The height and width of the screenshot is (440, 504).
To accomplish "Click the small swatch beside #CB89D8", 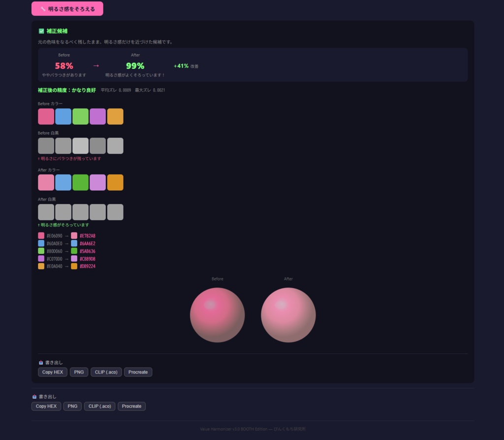I will tap(74, 259).
